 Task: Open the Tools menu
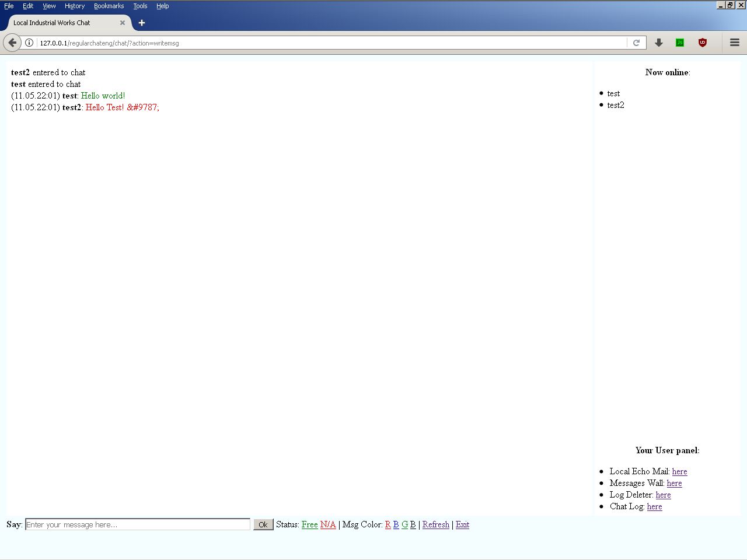(140, 6)
